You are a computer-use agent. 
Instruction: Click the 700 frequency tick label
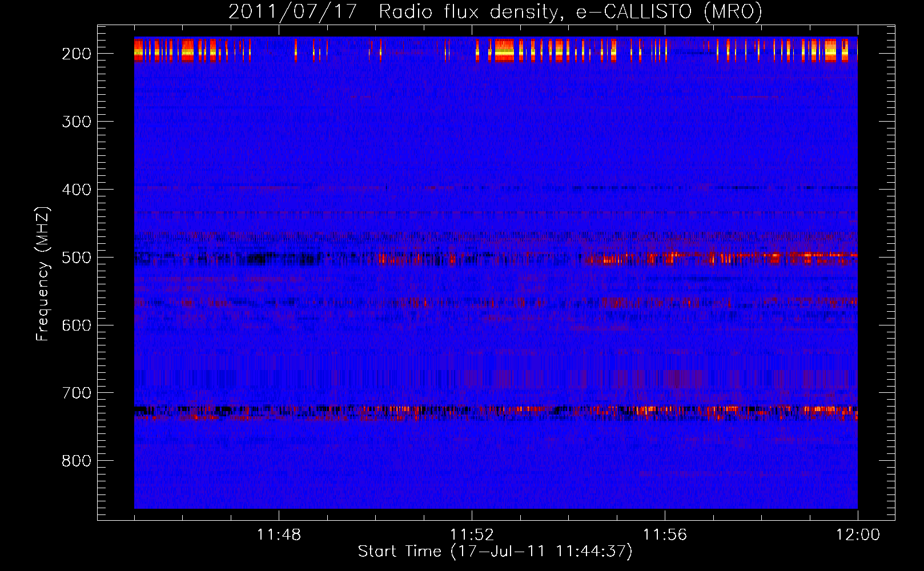point(77,393)
